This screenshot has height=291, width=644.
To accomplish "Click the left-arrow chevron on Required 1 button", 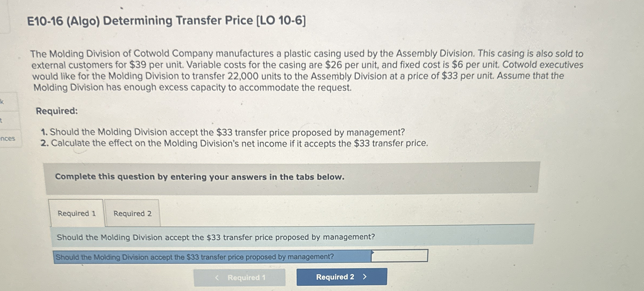I will pos(217,278).
